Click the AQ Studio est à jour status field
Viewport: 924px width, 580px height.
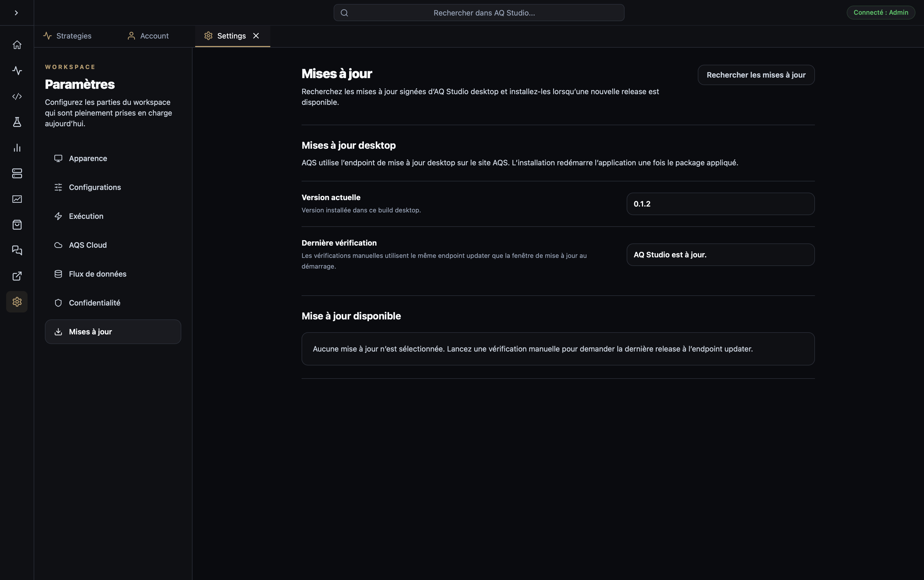pyautogui.click(x=720, y=255)
